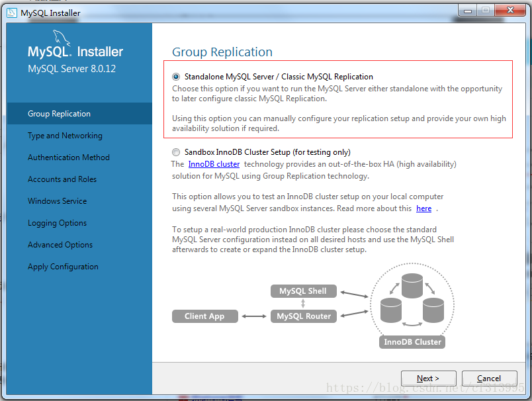Click the Cancel button
The image size is (532, 401).
[x=489, y=379]
